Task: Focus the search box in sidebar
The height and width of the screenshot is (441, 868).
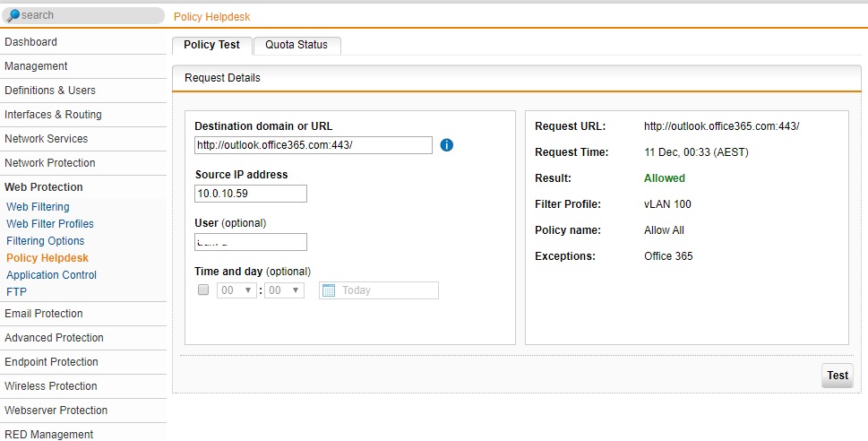Action: pyautogui.click(x=83, y=15)
